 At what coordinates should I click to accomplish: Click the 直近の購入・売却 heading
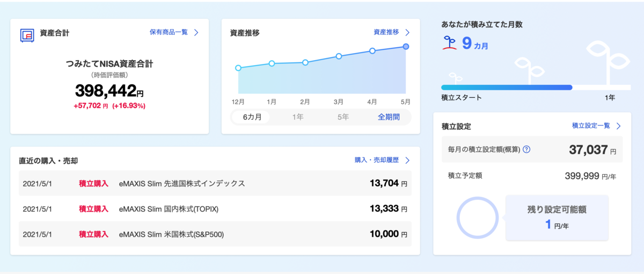49,161
